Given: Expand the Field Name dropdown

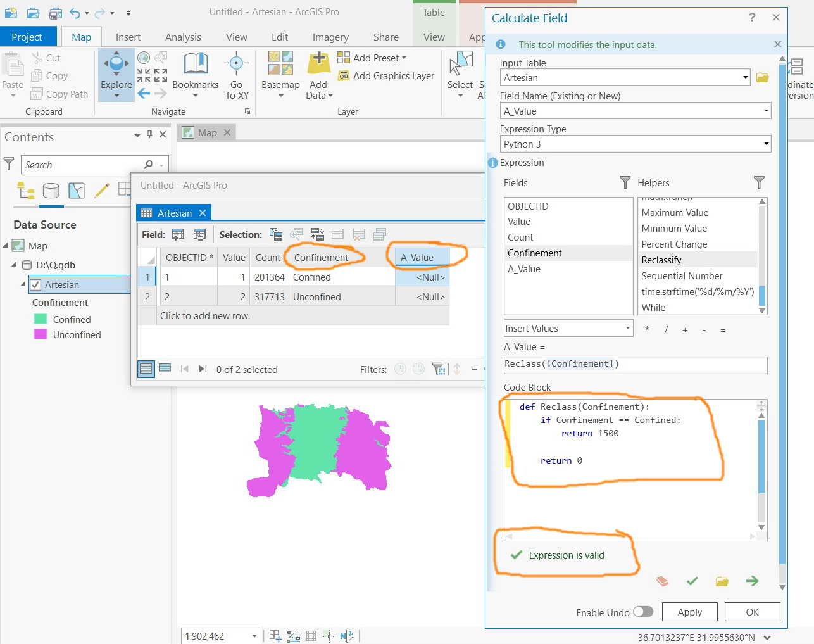Looking at the screenshot, I should 636,111.
